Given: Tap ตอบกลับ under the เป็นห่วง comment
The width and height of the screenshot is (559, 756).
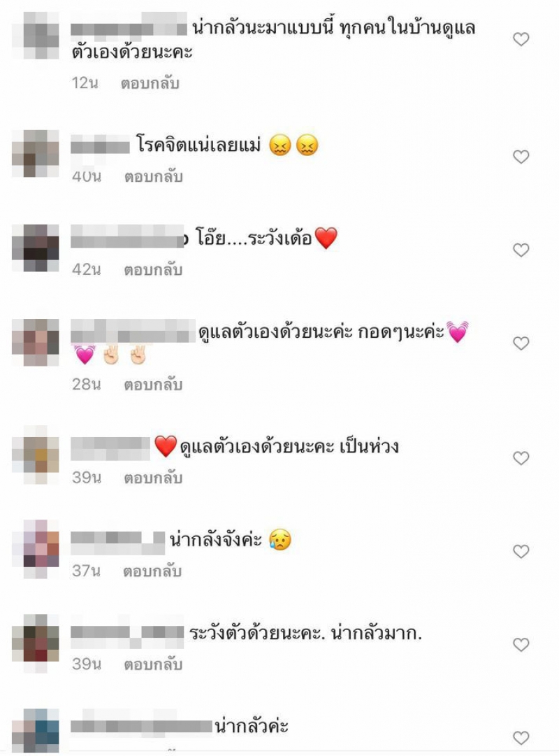Looking at the screenshot, I should (153, 478).
